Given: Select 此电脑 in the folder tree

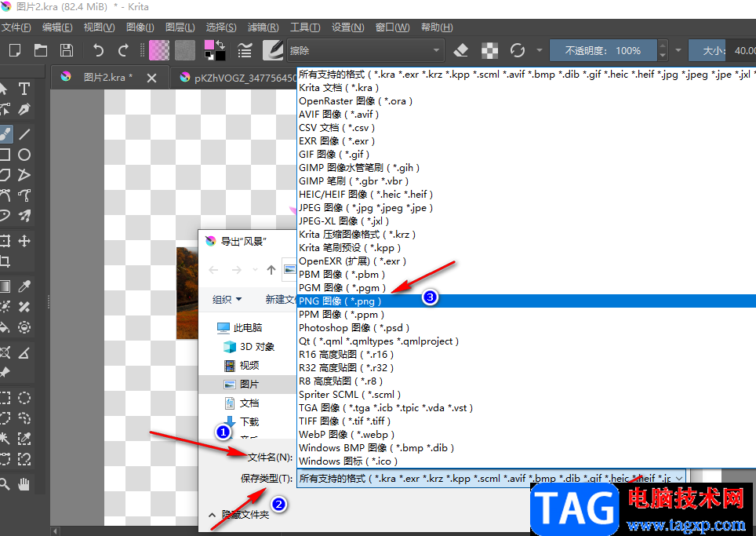Looking at the screenshot, I should tap(240, 328).
